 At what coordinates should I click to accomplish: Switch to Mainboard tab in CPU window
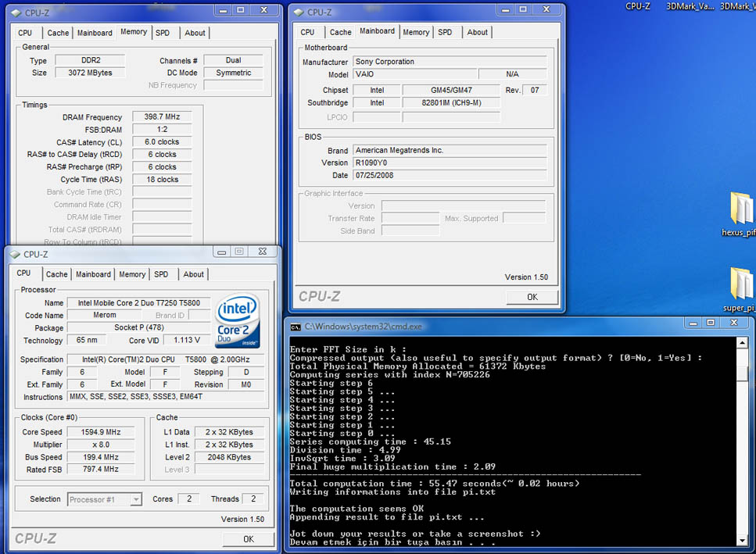tap(93, 274)
